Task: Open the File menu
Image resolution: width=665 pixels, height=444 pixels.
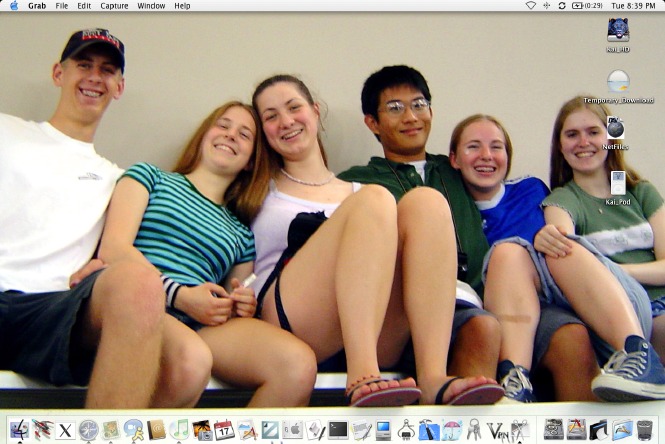Action: pyautogui.click(x=61, y=6)
